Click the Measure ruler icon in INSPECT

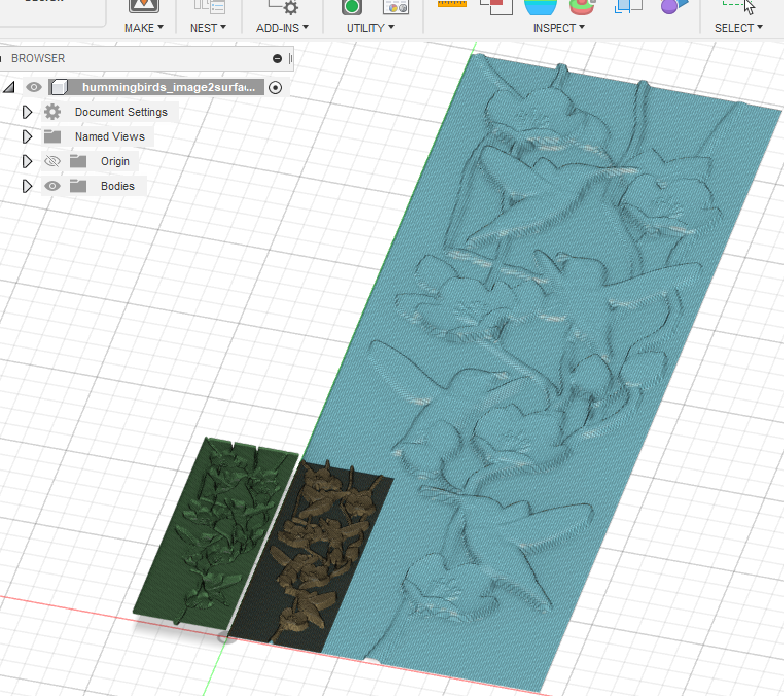coord(452,4)
